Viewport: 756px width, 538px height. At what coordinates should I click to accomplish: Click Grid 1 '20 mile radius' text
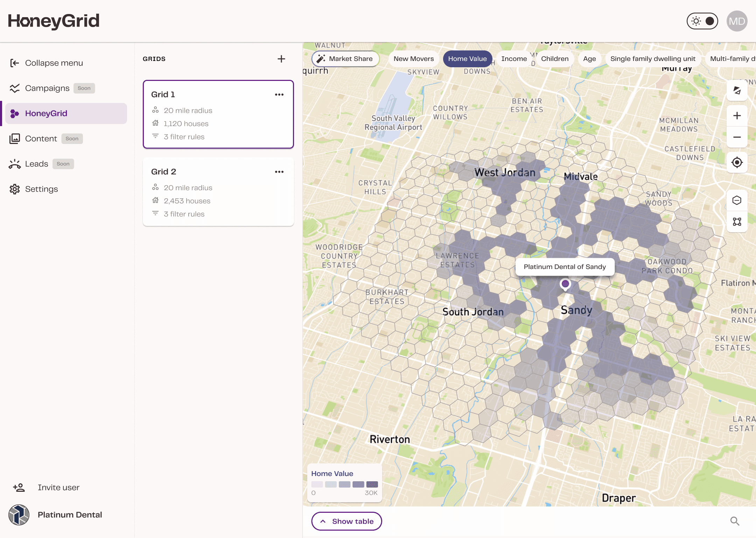tap(188, 111)
